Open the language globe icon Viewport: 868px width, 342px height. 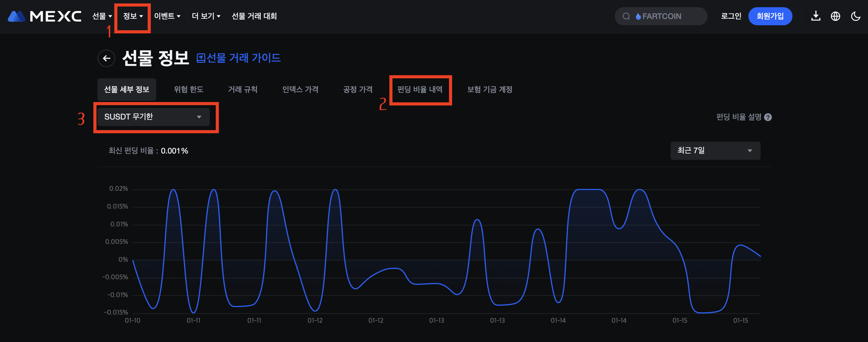pos(835,16)
